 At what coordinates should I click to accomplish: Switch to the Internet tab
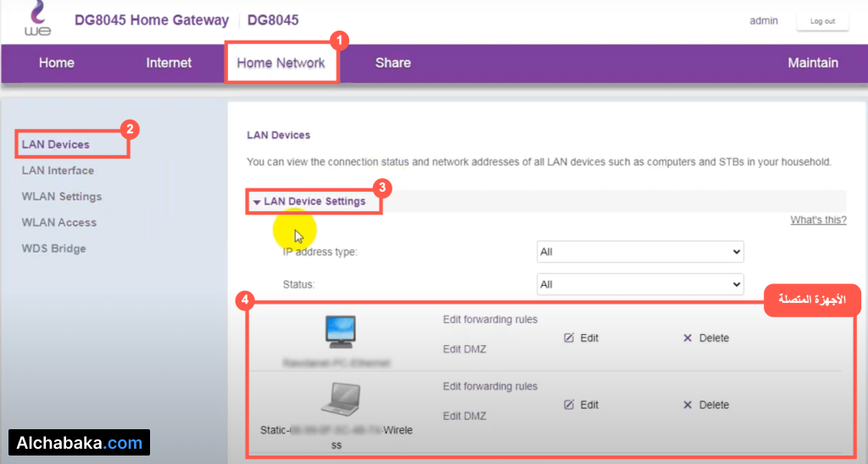169,63
